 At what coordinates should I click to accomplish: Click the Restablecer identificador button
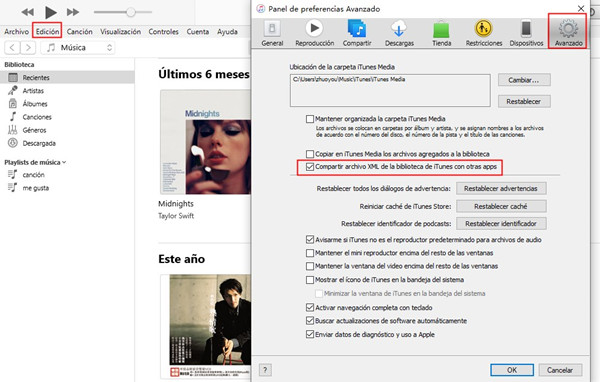coord(501,224)
